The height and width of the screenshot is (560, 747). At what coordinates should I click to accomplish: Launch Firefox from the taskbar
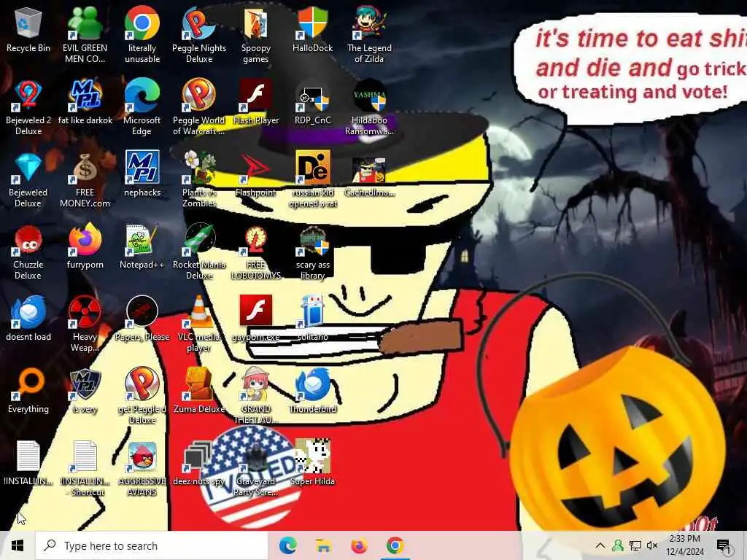pos(359,545)
